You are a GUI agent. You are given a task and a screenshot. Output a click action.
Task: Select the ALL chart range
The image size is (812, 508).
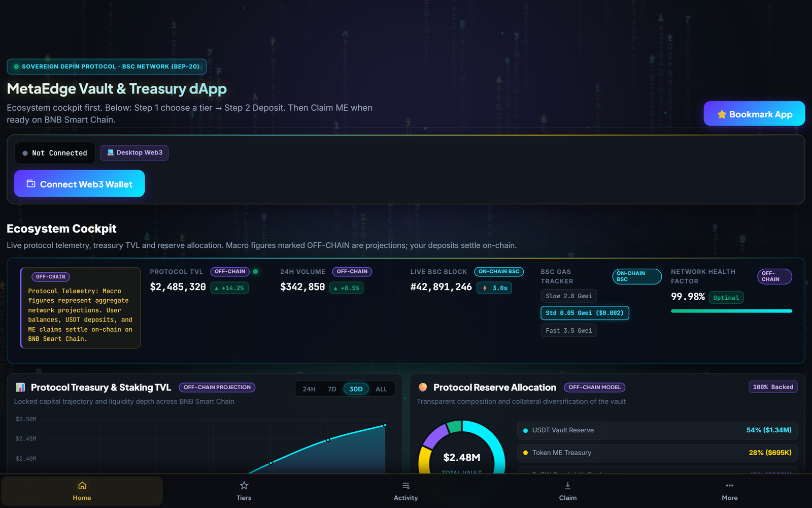(x=381, y=389)
